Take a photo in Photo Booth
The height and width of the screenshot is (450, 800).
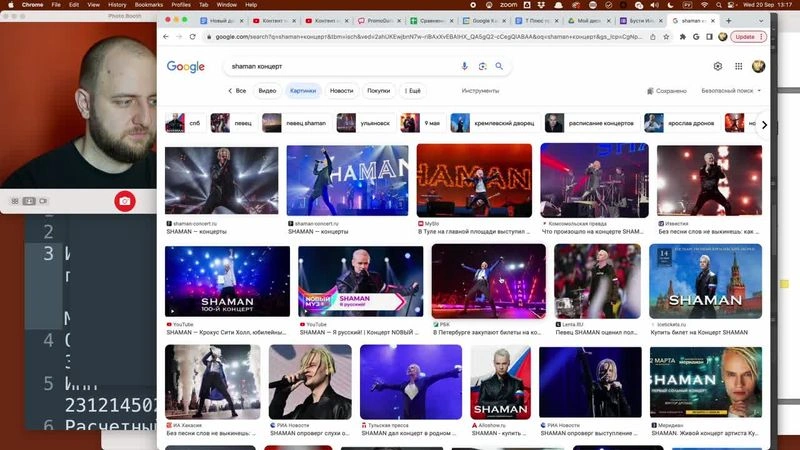click(124, 201)
